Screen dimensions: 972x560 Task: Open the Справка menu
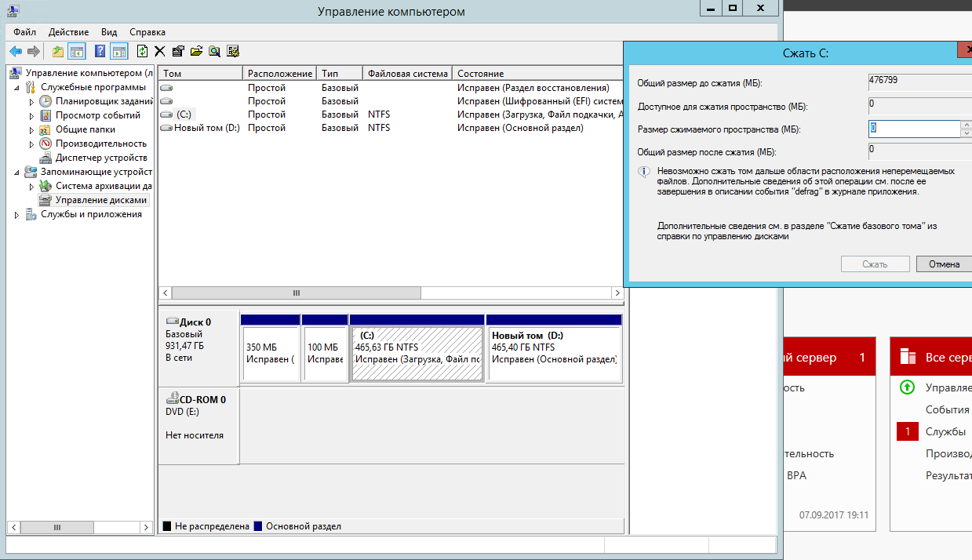(147, 32)
